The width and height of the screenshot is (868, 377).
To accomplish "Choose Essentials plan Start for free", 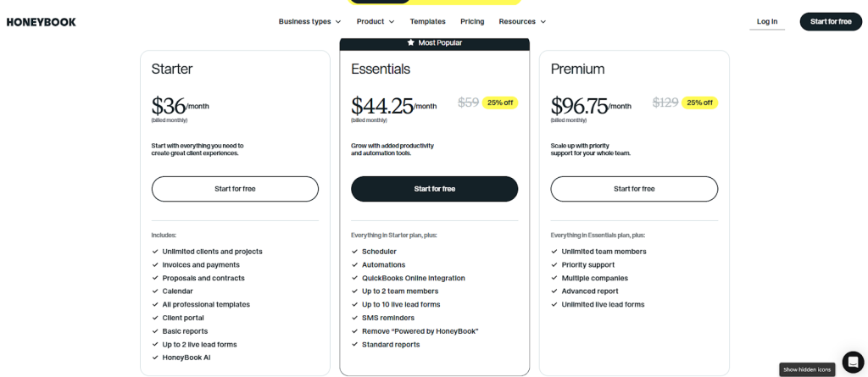I will 434,189.
